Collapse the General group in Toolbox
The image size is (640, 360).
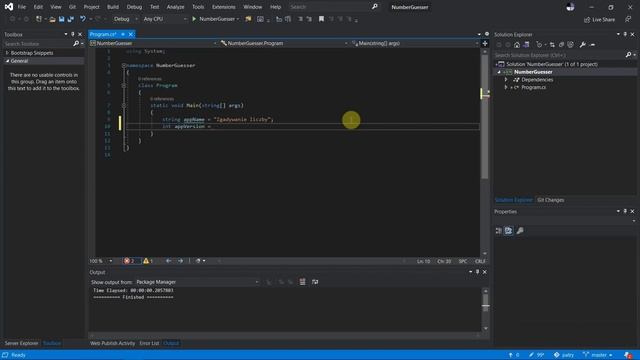(7, 61)
